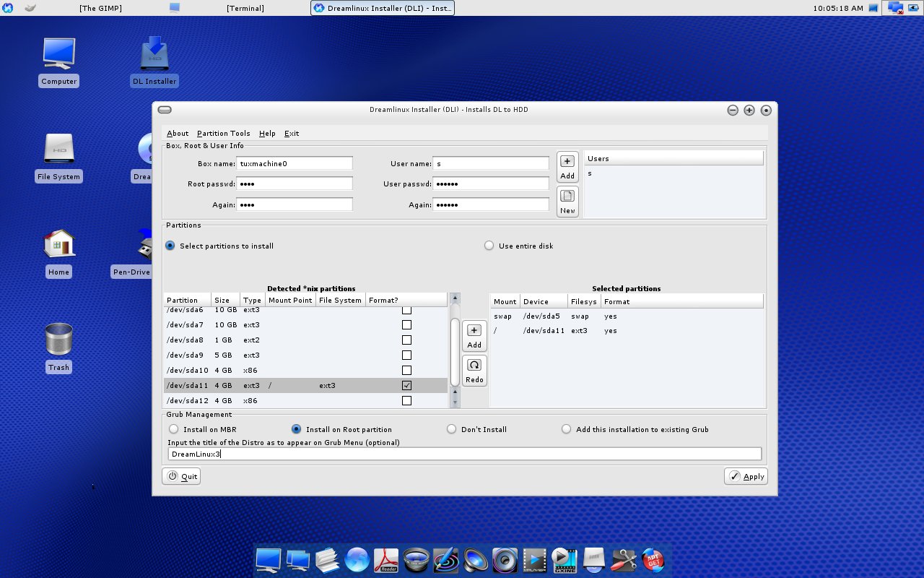Viewport: 924px width, 578px height.
Task: Click the Grub distro title field
Action: [x=465, y=454]
